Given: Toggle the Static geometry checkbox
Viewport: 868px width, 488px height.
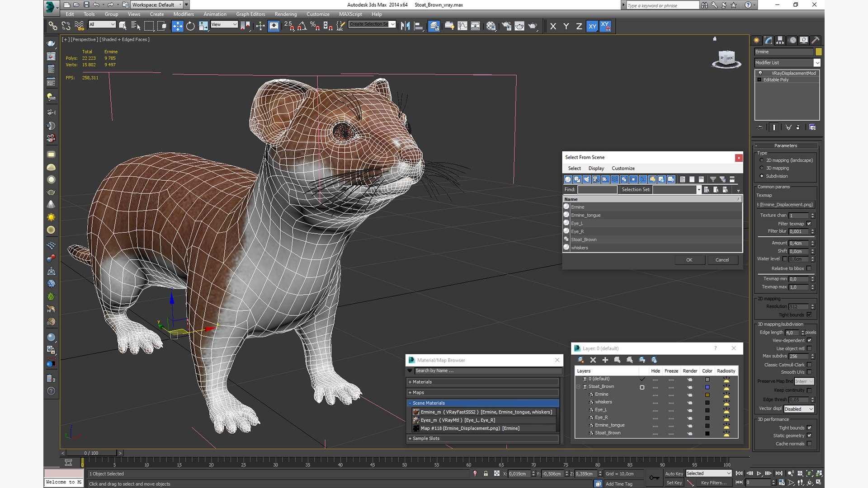Looking at the screenshot, I should [809, 436].
